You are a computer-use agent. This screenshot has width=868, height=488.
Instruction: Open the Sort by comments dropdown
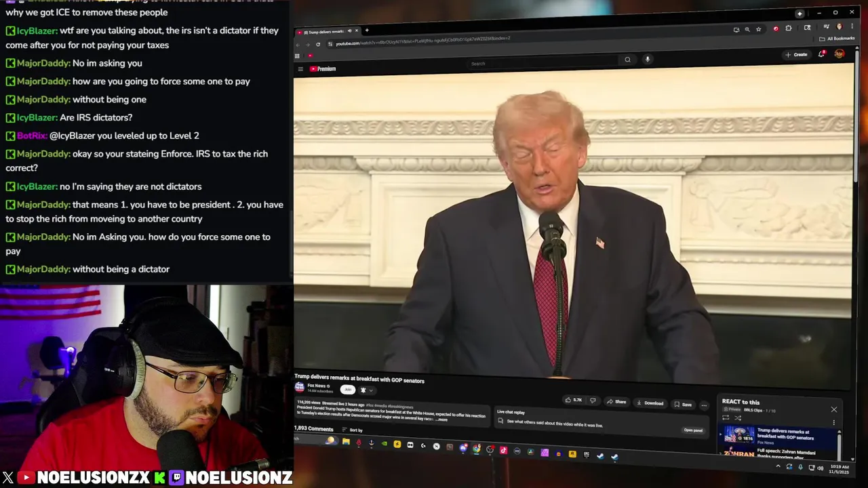tap(352, 430)
